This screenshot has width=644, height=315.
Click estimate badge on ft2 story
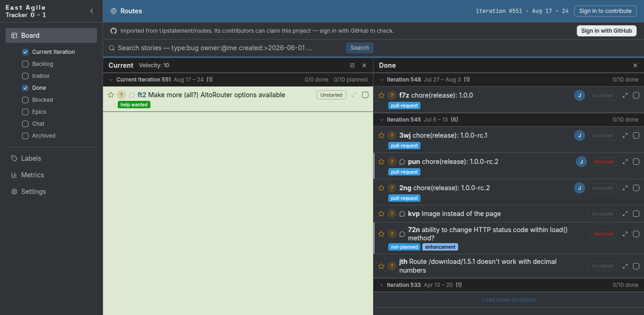pos(121,95)
